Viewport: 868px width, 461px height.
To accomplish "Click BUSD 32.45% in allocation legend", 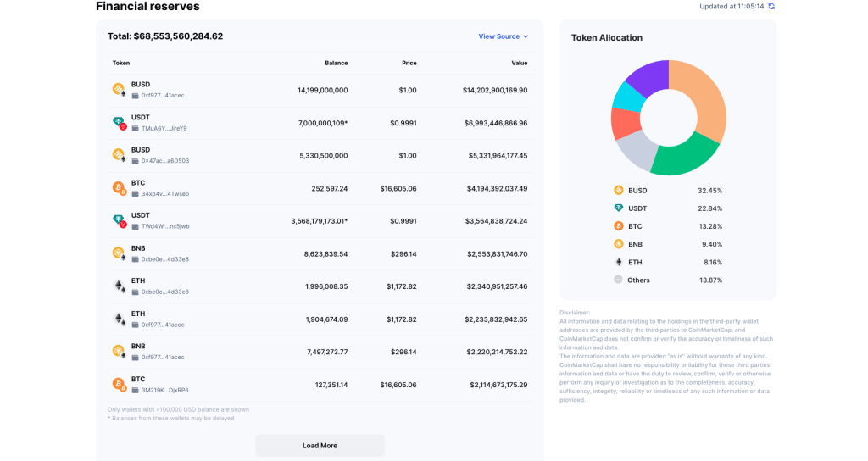I will 668,191.
